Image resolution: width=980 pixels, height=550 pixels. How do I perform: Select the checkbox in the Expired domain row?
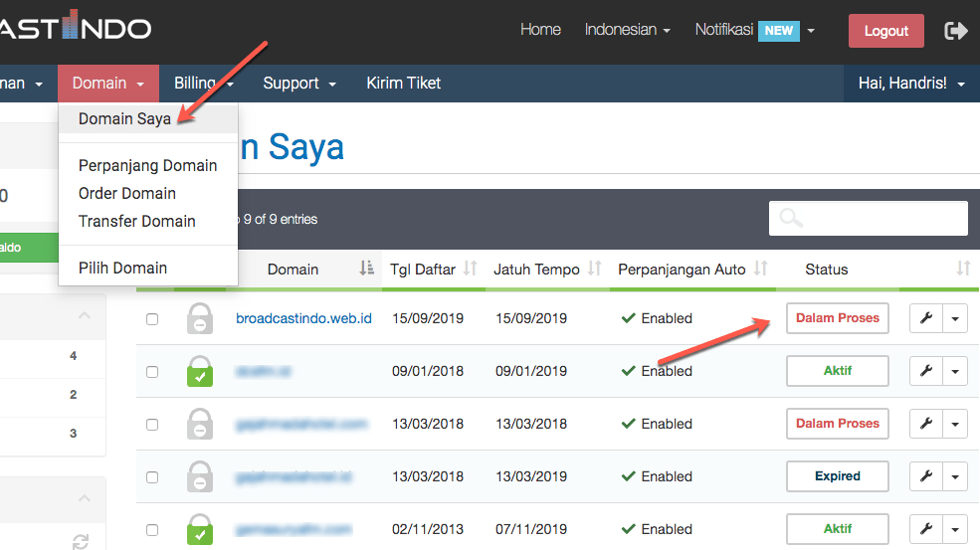tap(152, 477)
